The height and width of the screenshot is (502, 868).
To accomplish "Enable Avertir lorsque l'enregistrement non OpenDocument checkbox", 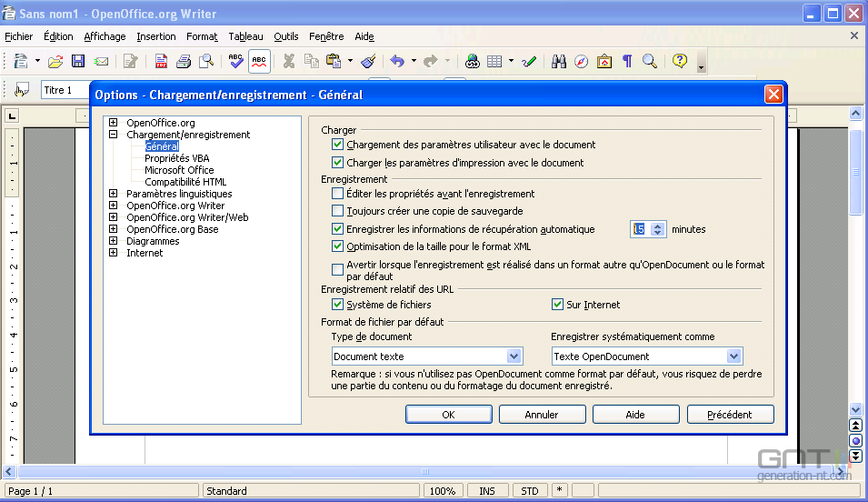I will (338, 270).
